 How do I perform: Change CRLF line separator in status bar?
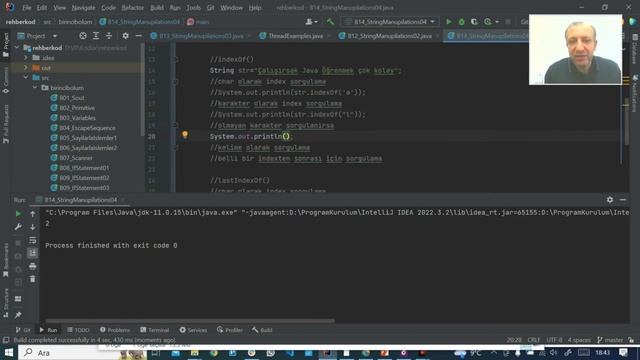(x=533, y=340)
